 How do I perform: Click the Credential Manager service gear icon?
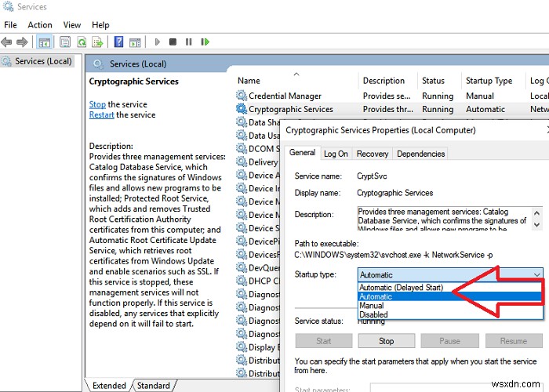click(x=242, y=95)
